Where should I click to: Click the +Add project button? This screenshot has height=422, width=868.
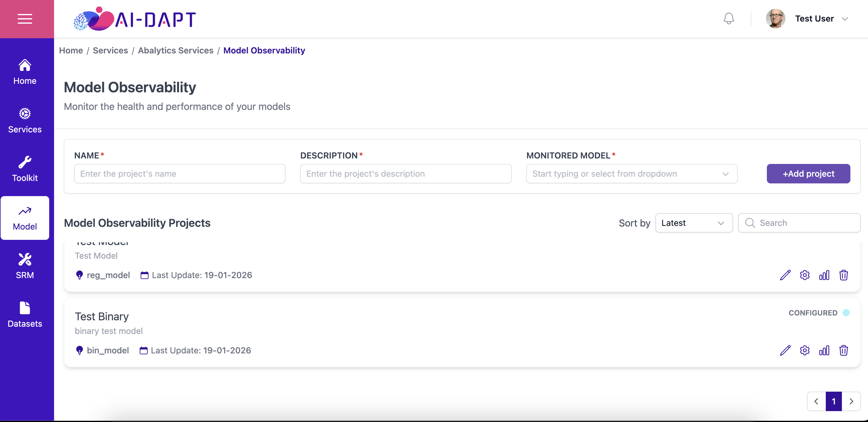pos(808,174)
